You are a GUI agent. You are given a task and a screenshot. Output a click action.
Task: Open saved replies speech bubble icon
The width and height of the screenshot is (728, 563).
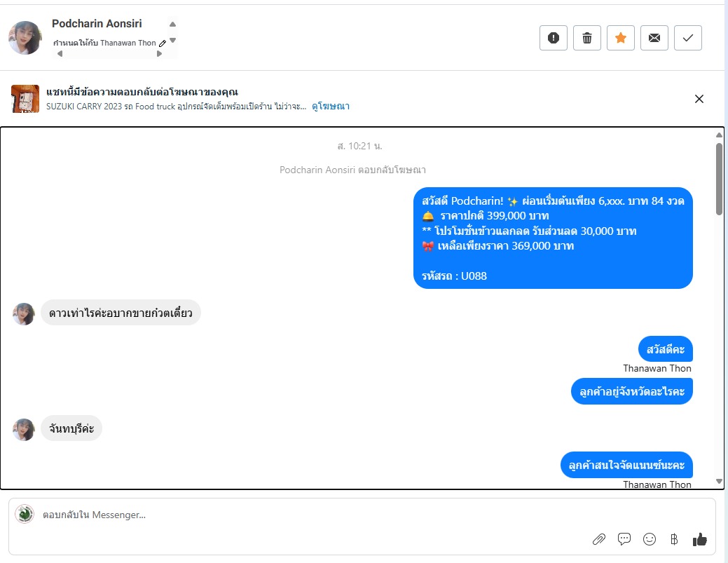click(x=624, y=539)
